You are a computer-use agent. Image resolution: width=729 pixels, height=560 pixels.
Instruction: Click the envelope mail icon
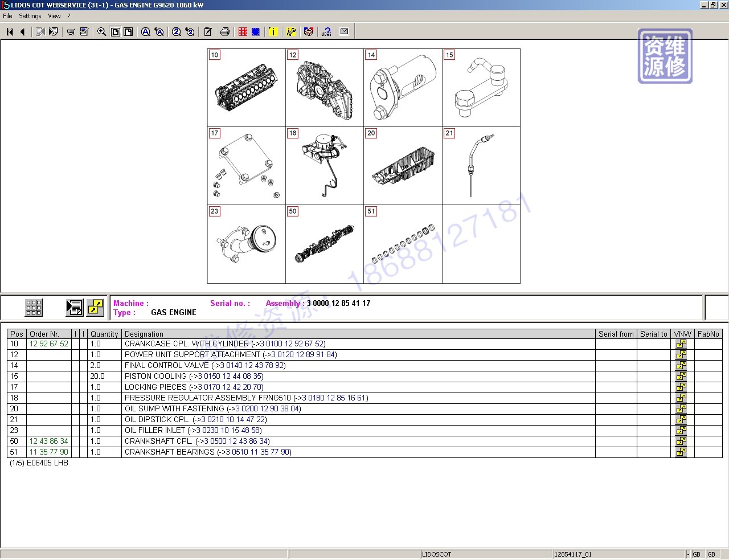coord(344,32)
